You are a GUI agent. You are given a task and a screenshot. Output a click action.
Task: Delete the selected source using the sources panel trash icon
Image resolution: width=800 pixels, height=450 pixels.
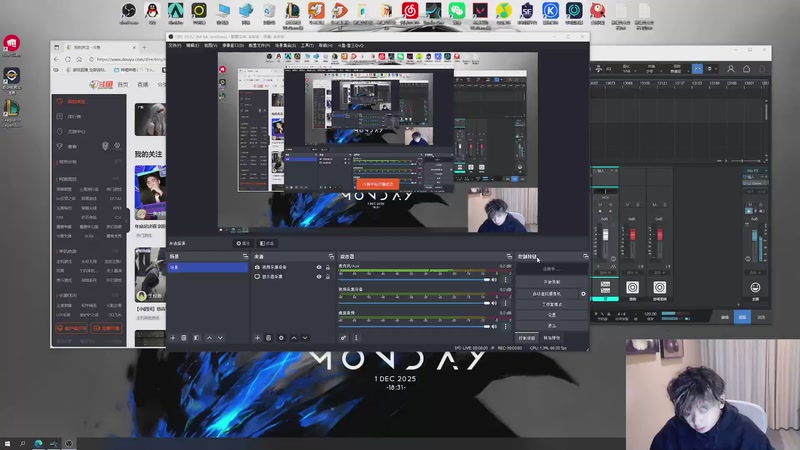coord(269,338)
